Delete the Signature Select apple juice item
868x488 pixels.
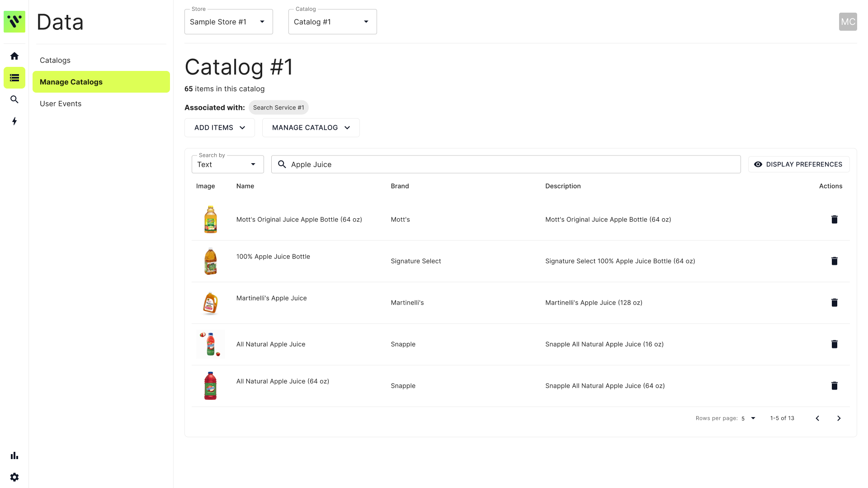coord(835,261)
